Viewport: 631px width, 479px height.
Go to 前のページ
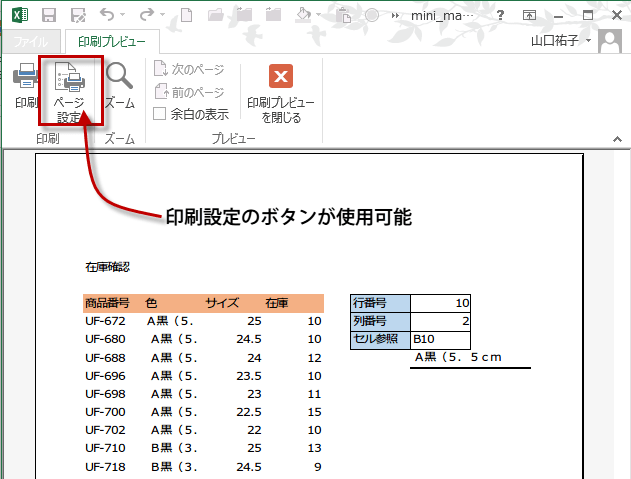(189, 92)
